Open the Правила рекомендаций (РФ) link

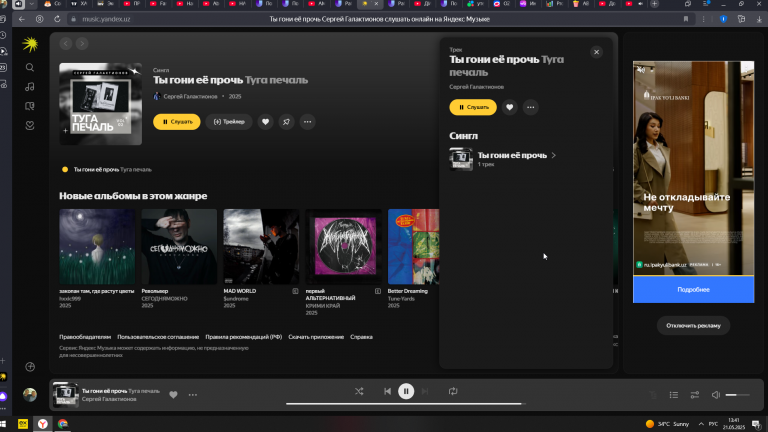243,337
